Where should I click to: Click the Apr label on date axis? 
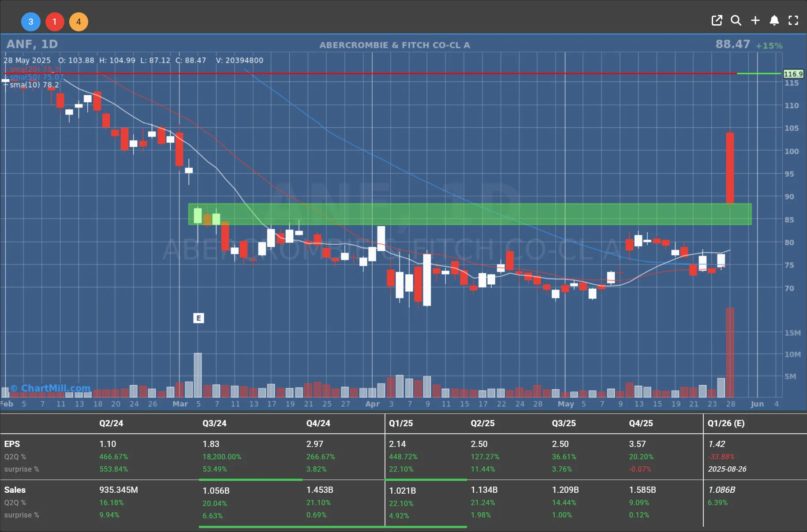click(372, 404)
